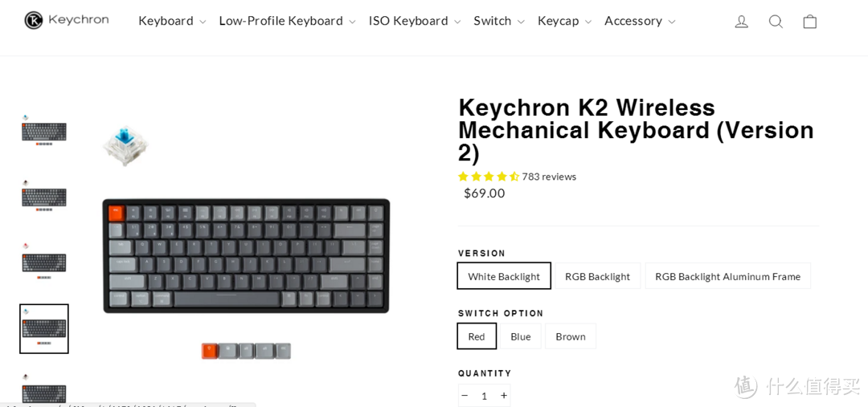Select the RGB Backlight version

click(597, 276)
